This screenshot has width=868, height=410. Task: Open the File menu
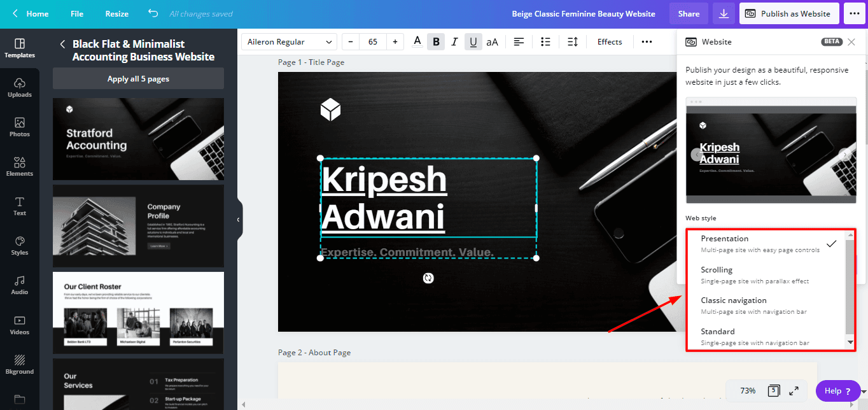pos(77,13)
